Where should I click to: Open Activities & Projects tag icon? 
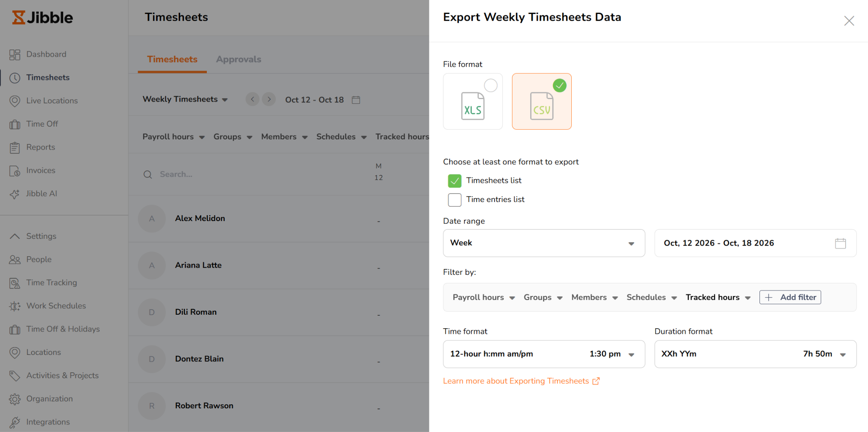15,376
